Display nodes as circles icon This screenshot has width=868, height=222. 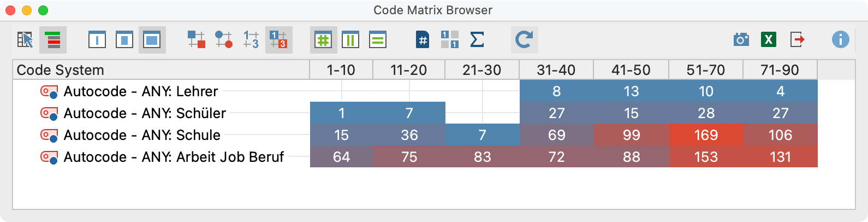point(224,40)
